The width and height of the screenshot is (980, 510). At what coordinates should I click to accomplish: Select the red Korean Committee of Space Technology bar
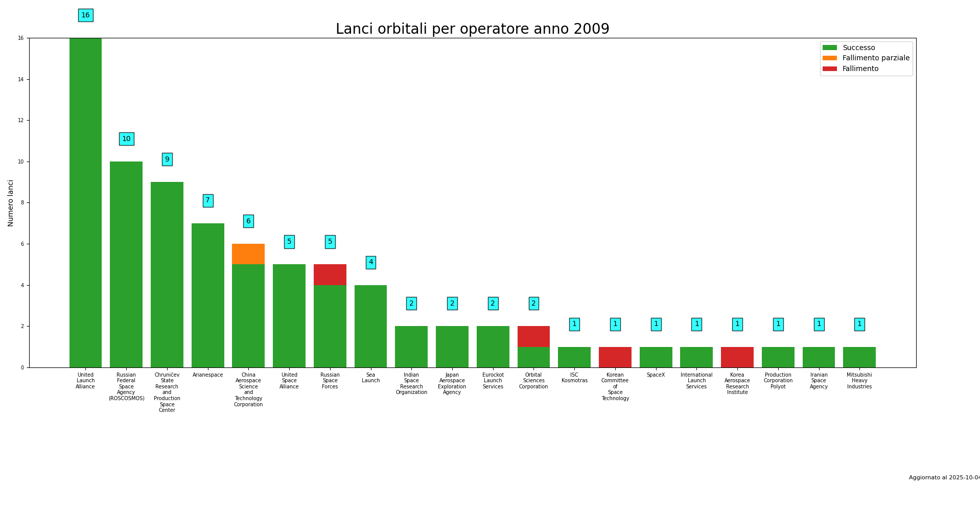[615, 357]
